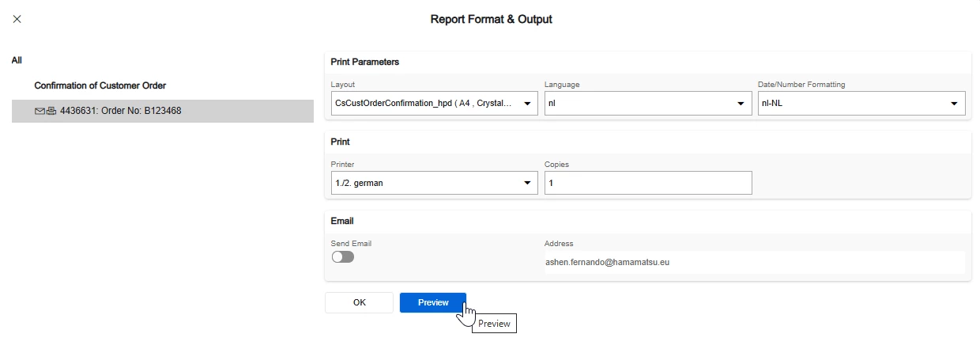980x349 pixels.
Task: Click the printer icon beside order 4436631
Action: tap(51, 112)
